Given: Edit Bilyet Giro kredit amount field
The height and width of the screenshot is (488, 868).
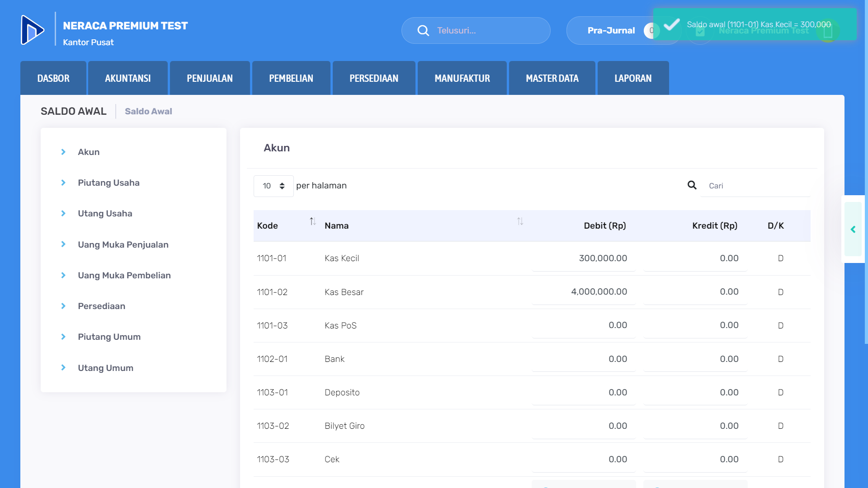Looking at the screenshot, I should click(695, 426).
